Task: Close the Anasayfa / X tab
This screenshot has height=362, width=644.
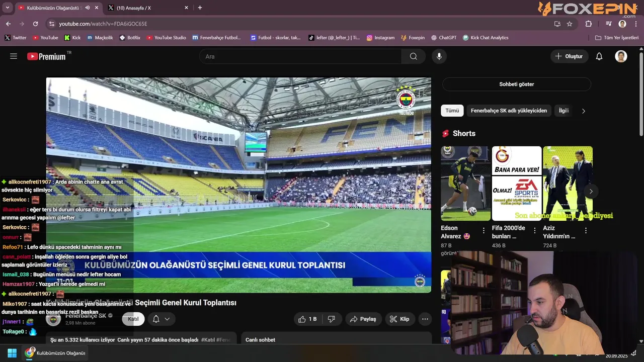Action: coord(186,8)
